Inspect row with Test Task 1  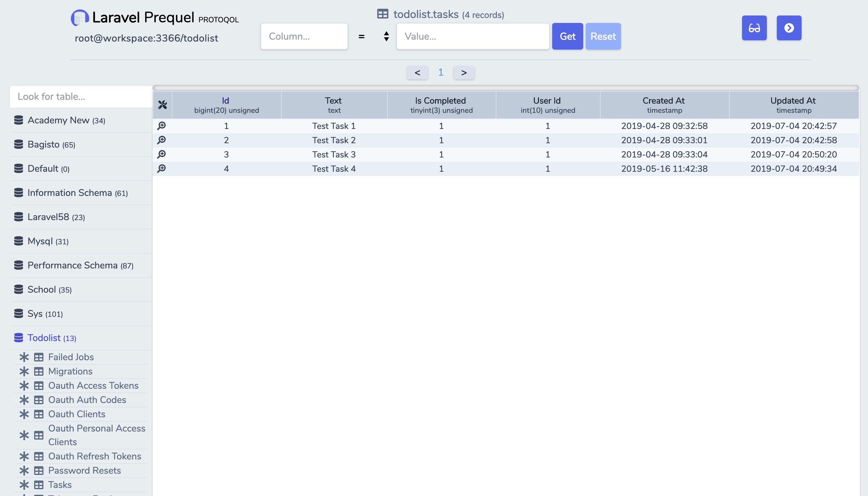coord(162,126)
